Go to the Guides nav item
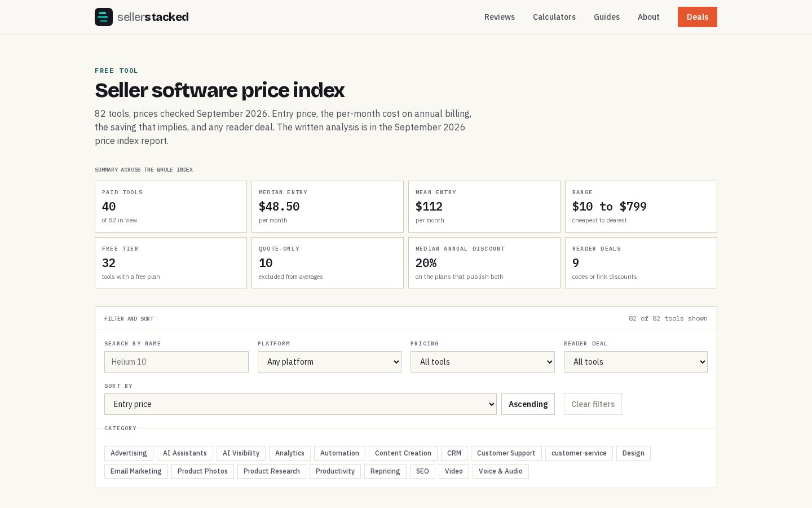 (x=607, y=17)
